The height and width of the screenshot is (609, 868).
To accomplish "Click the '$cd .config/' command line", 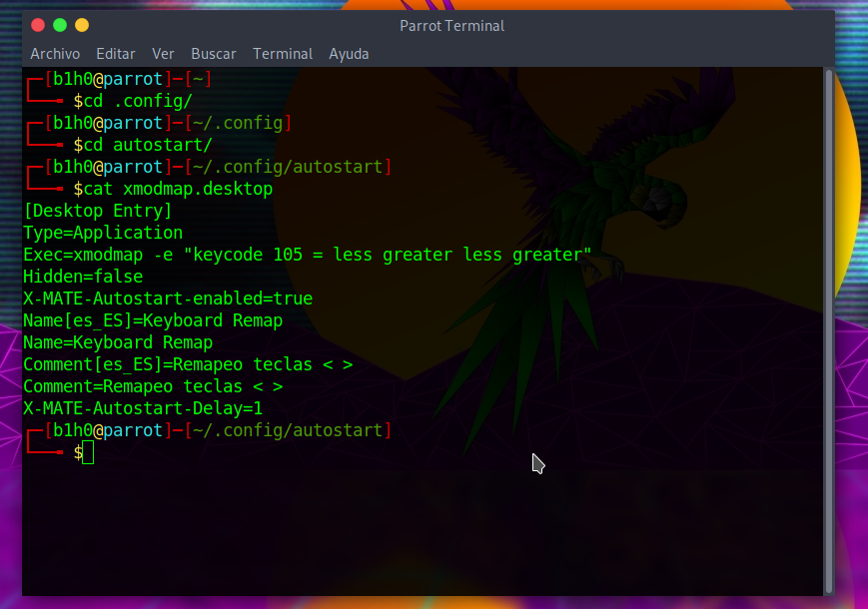I will [x=133, y=101].
